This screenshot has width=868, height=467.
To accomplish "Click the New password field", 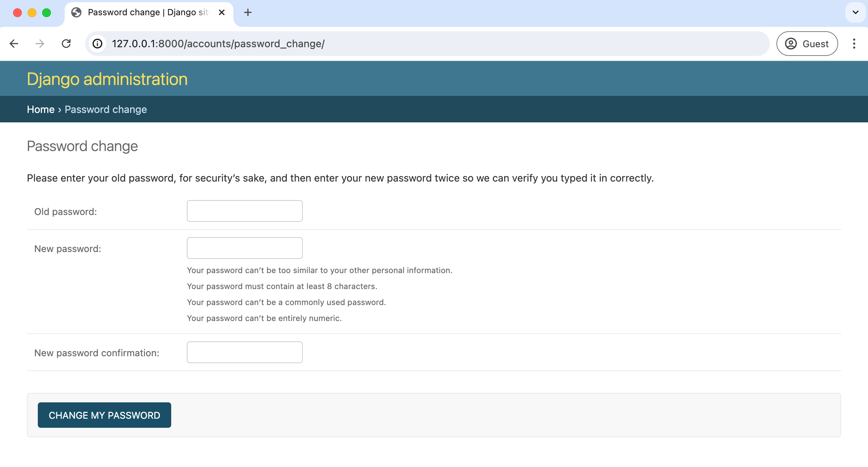I will tap(245, 248).
